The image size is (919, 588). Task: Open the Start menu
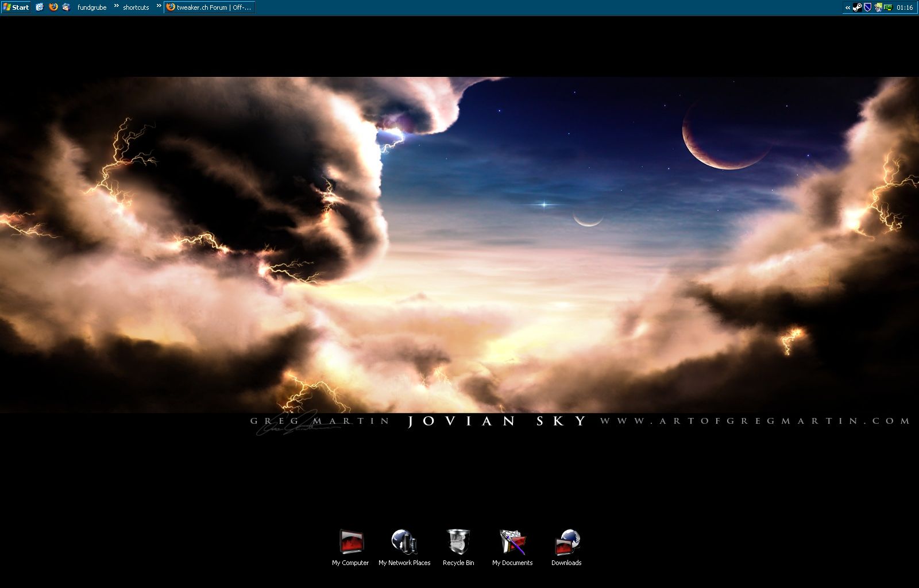[16, 7]
